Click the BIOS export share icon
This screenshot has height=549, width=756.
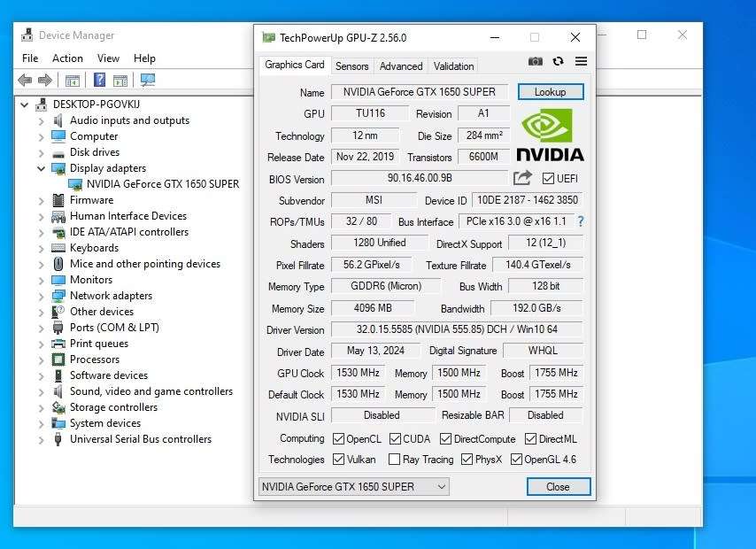point(522,178)
